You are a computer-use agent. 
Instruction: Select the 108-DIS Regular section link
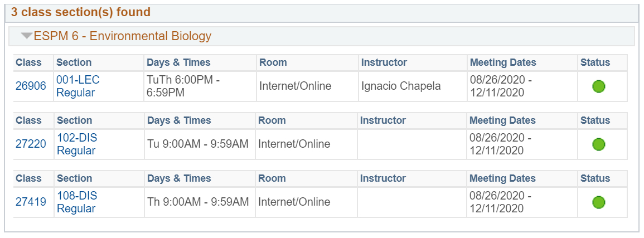coord(77,202)
